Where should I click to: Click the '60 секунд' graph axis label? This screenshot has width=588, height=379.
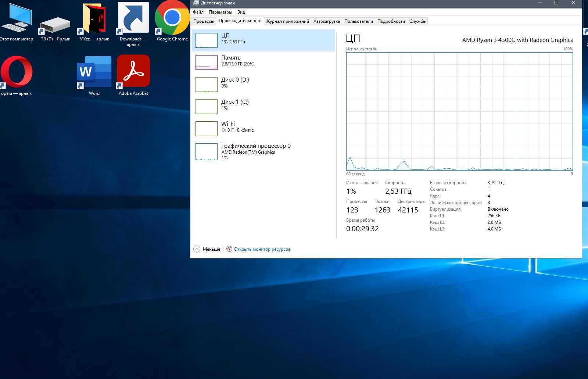[355, 174]
